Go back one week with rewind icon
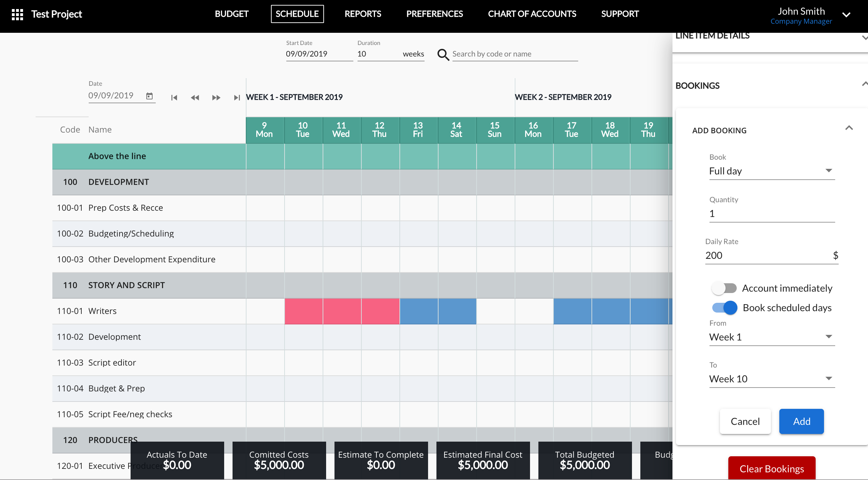 (195, 98)
